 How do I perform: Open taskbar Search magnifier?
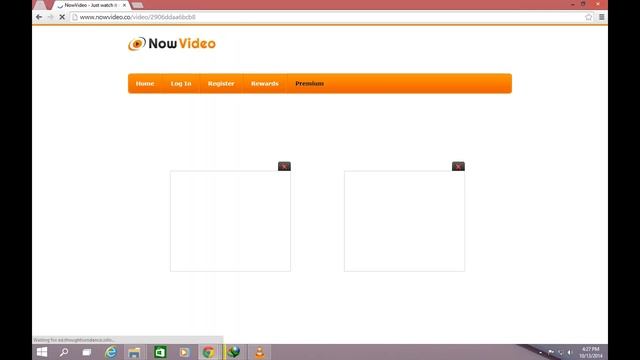click(x=64, y=352)
